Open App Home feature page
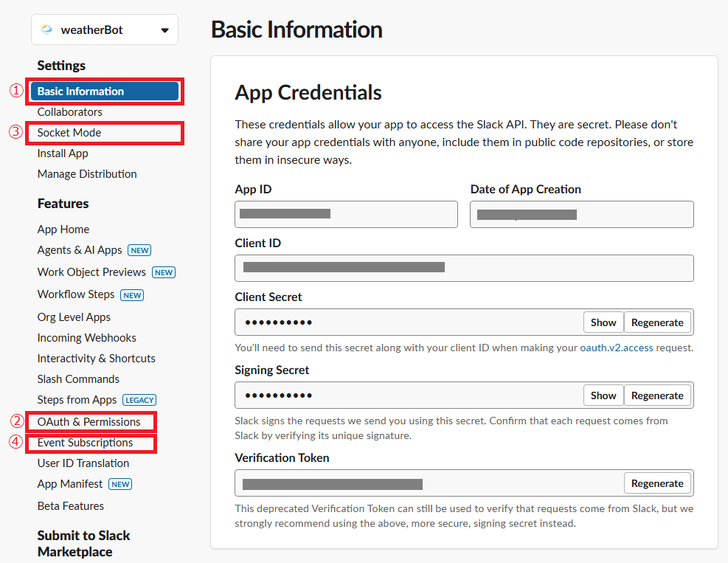Viewport: 728px width, 563px height. 63,229
